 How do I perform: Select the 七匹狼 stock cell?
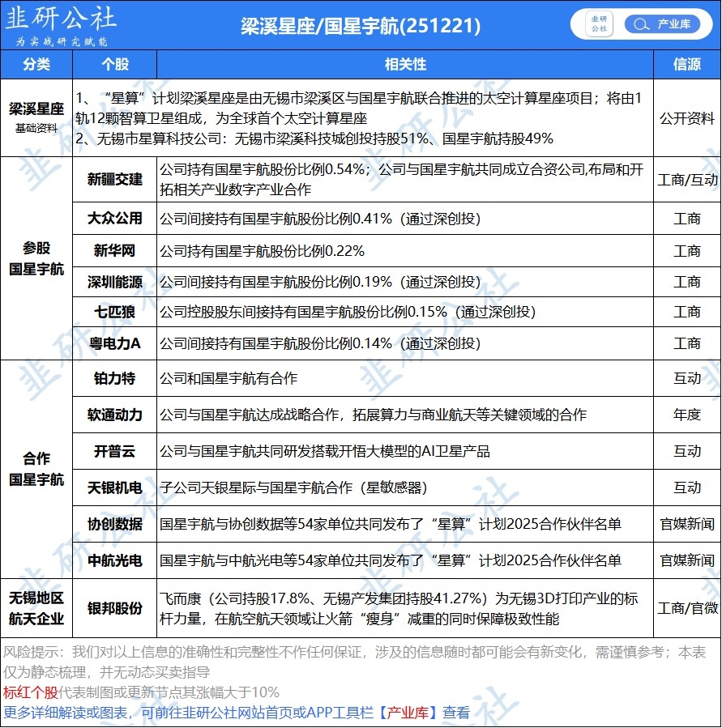coord(115,312)
